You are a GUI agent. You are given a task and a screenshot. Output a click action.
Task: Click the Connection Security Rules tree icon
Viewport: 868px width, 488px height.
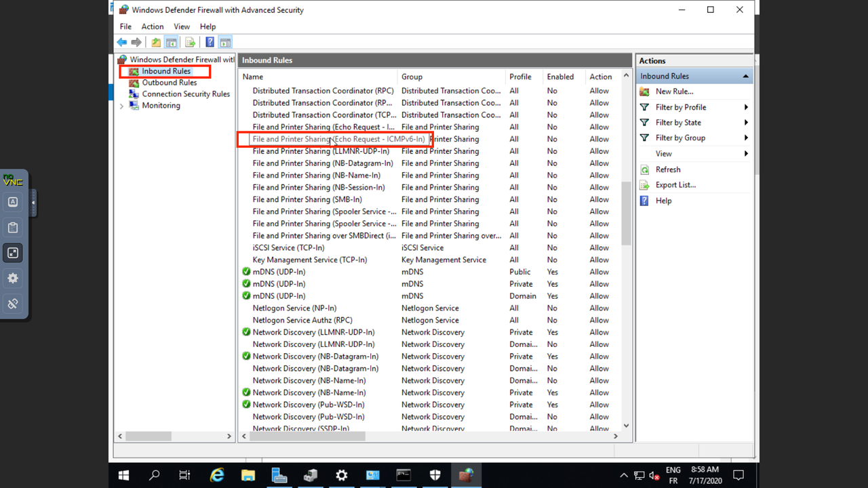pyautogui.click(x=134, y=94)
